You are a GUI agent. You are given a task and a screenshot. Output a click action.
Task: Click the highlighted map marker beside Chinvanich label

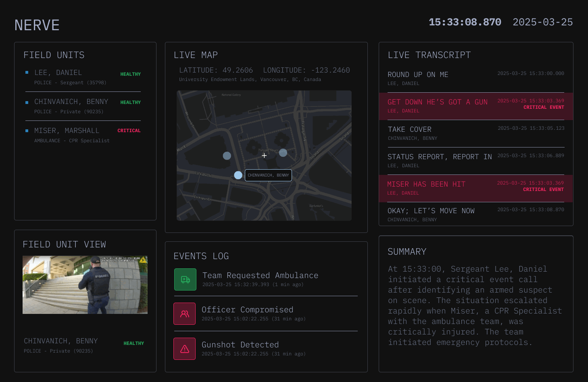tap(238, 175)
